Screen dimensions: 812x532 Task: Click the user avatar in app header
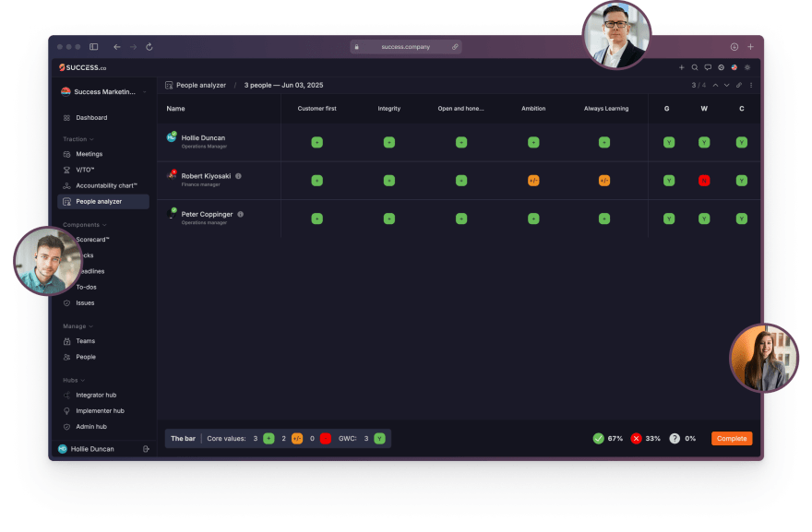[734, 67]
